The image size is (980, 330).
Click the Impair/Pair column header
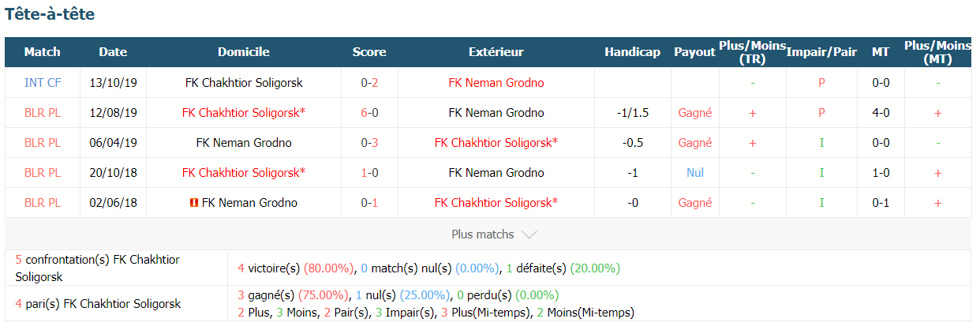point(821,52)
